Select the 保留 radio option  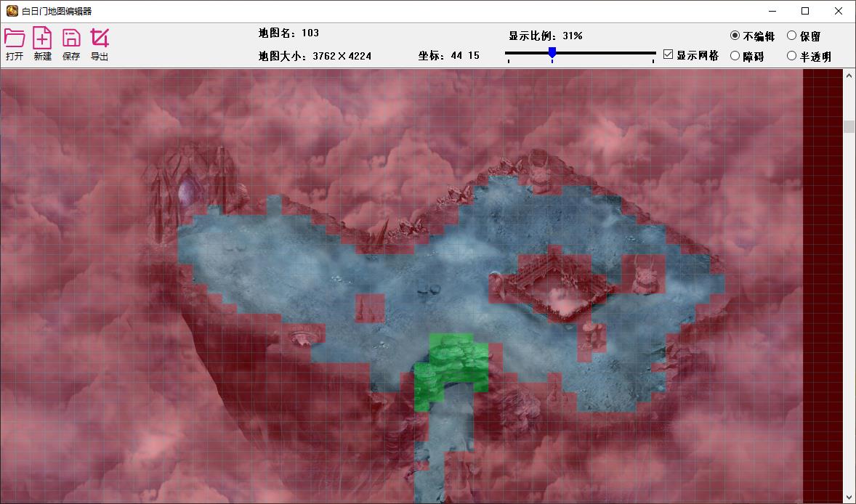tap(791, 36)
